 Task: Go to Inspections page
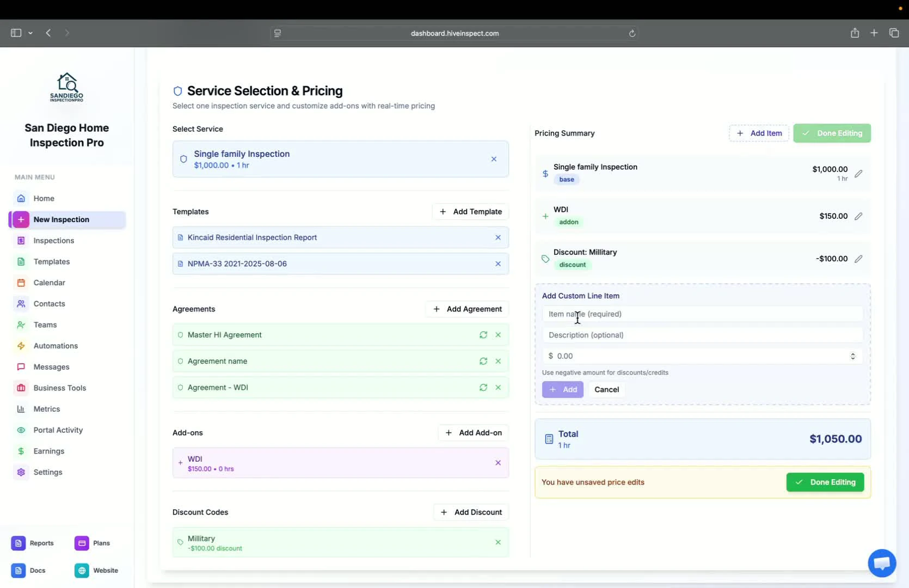(x=53, y=241)
